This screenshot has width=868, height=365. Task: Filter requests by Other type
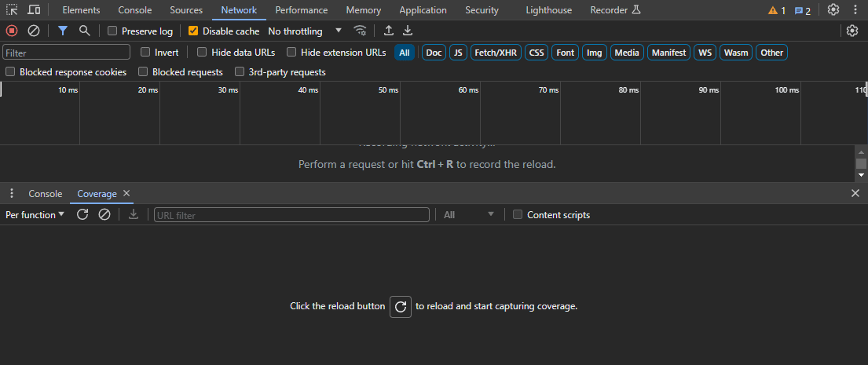pos(771,53)
